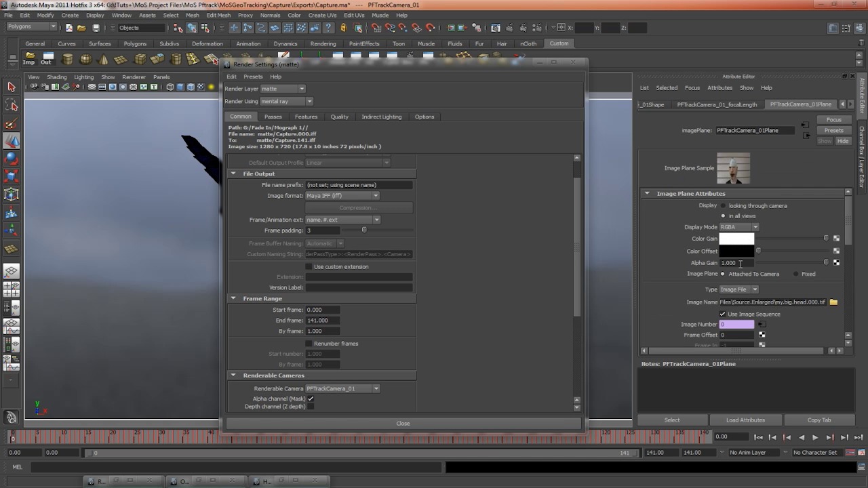This screenshot has width=868, height=488.
Task: Save the scene with disk icon
Action: 96,28
